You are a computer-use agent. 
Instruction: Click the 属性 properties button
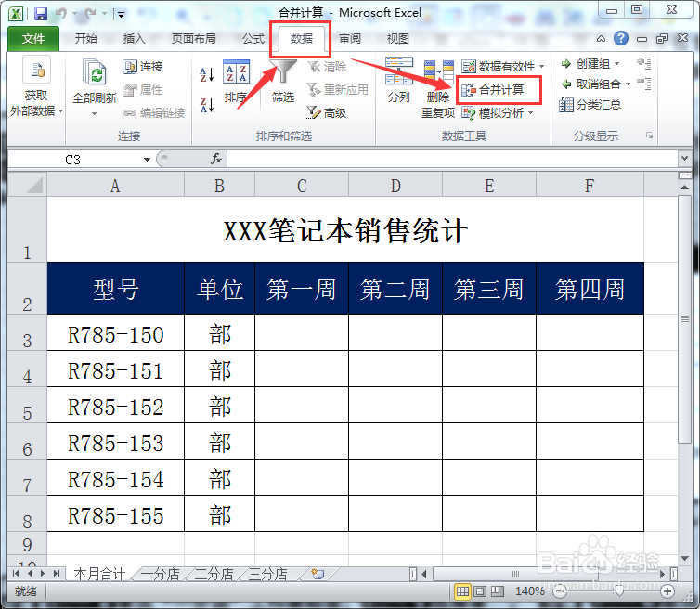click(142, 90)
